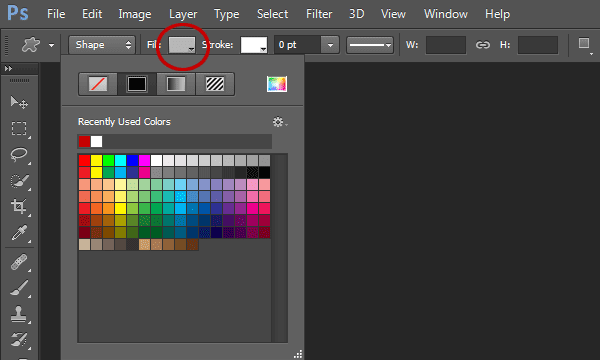Open the 3D menu
600x360 pixels.
[356, 14]
